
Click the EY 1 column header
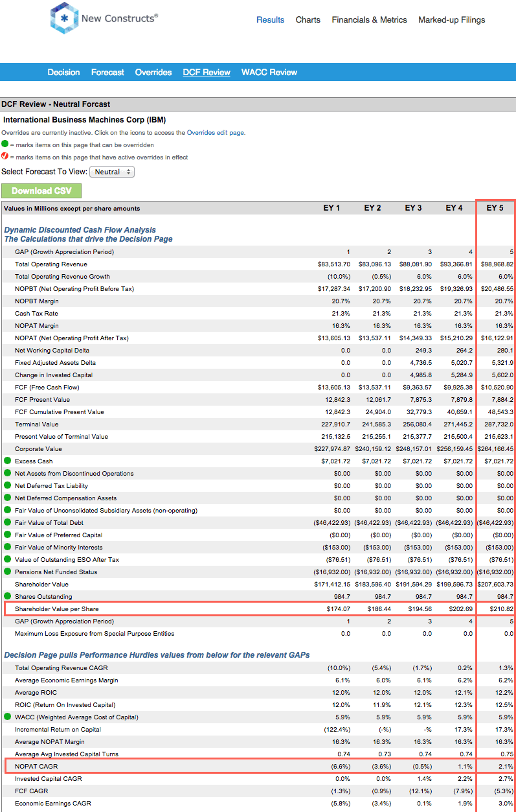click(x=331, y=208)
